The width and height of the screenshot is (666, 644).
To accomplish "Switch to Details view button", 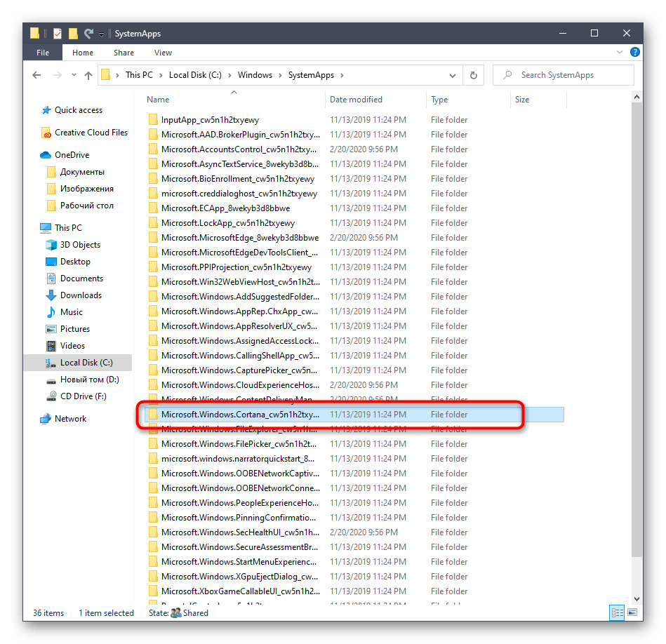I will tap(617, 612).
